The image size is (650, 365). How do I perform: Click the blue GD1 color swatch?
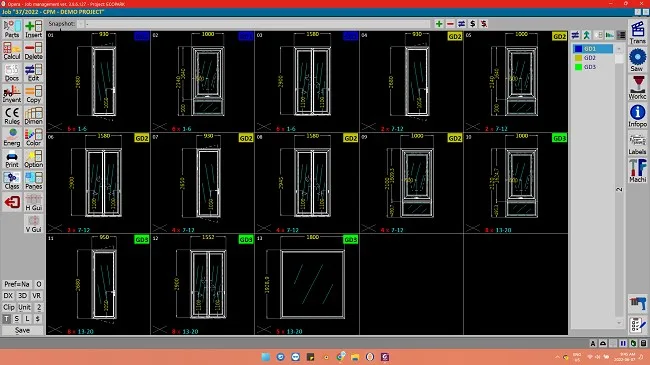(578, 49)
